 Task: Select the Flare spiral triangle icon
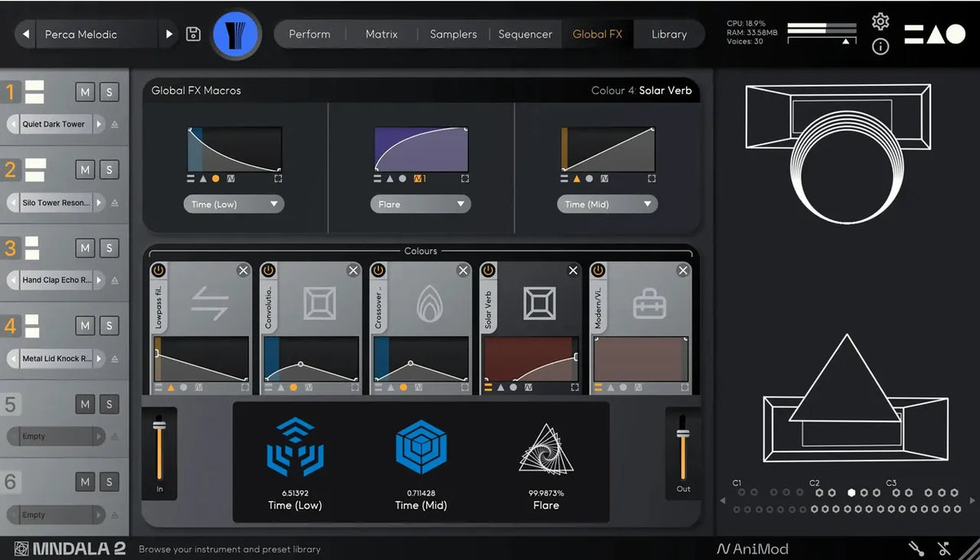click(546, 447)
